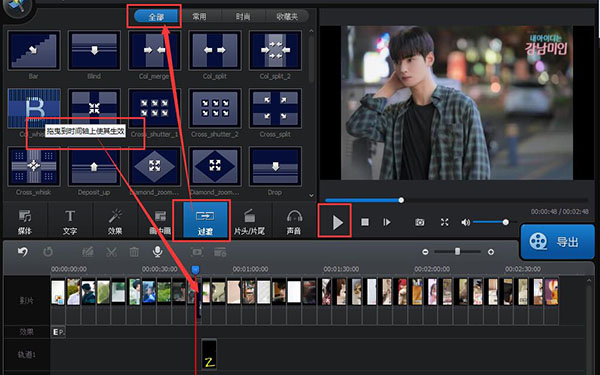Play the video preview
Viewport: 600px width, 375px height.
(x=337, y=222)
